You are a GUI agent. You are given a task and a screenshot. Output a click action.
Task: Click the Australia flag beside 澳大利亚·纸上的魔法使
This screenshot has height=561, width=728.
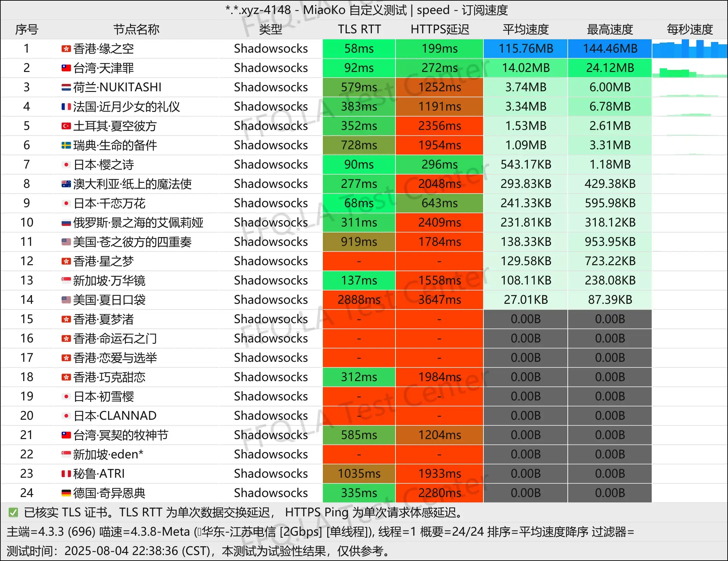point(66,184)
